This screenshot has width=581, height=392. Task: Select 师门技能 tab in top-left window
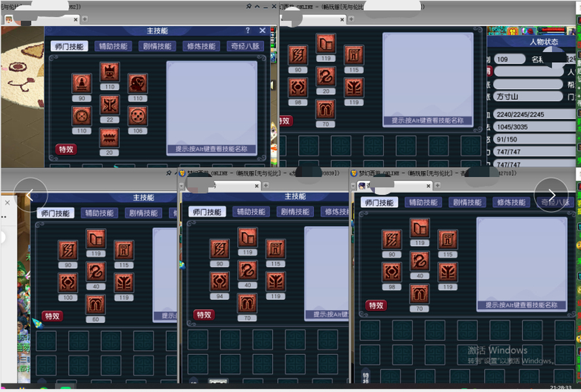click(69, 46)
